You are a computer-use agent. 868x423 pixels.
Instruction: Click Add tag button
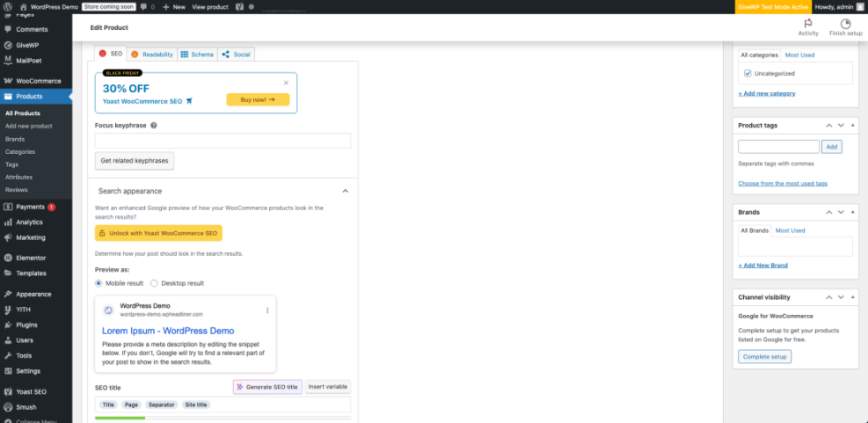(x=831, y=147)
